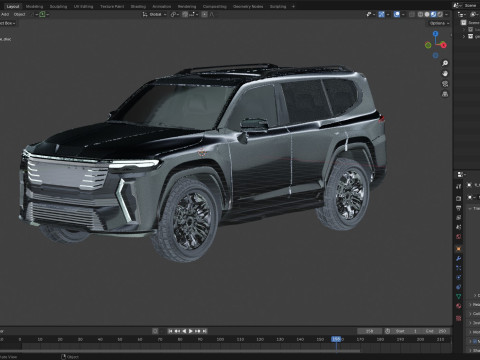Image resolution: width=480 pixels, height=360 pixels.
Task: Open the Rendering workspace tab
Action: click(187, 6)
